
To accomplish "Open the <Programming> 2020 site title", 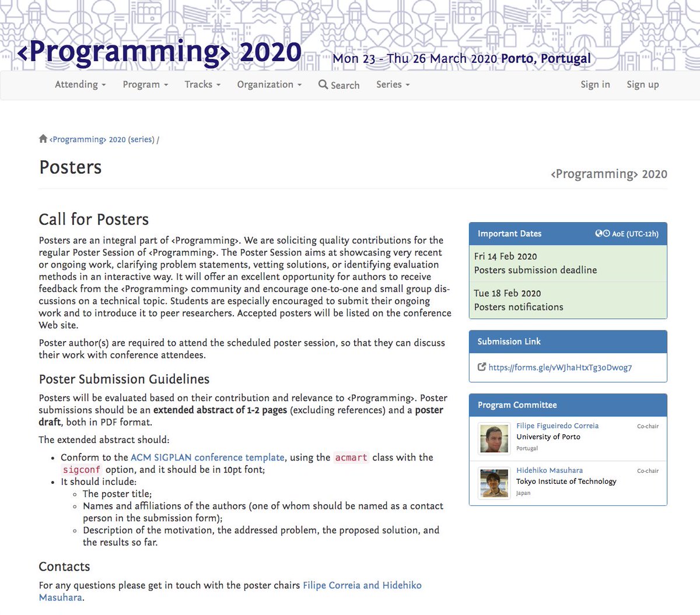I will point(159,52).
